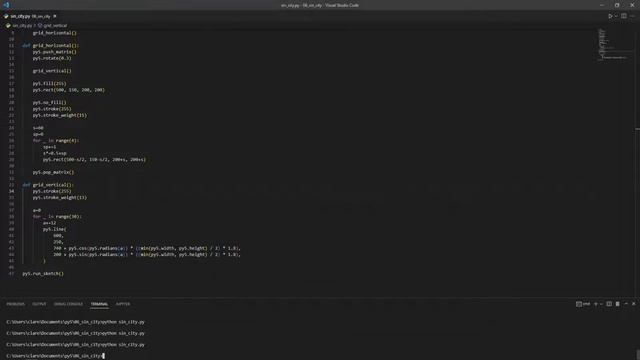Maximize the panel with the chevron-up icon
This screenshot has width=640, height=360.
[626, 304]
